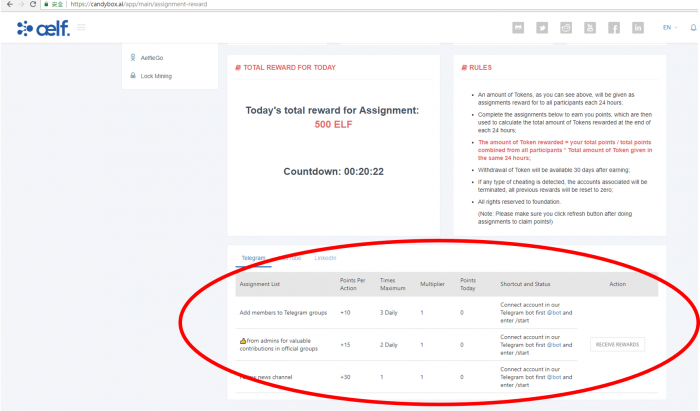Click the Points Per Action column header
Image resolution: width=700 pixels, height=411 pixels.
(352, 284)
